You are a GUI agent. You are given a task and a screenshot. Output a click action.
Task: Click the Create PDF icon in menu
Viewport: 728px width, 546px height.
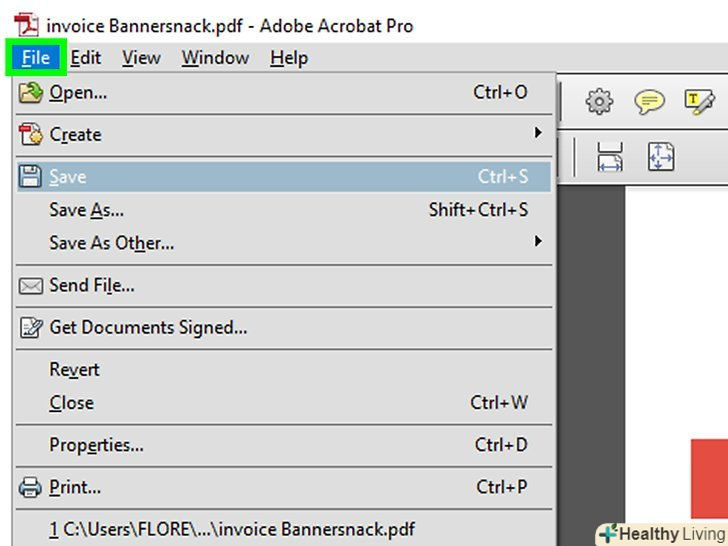32,135
